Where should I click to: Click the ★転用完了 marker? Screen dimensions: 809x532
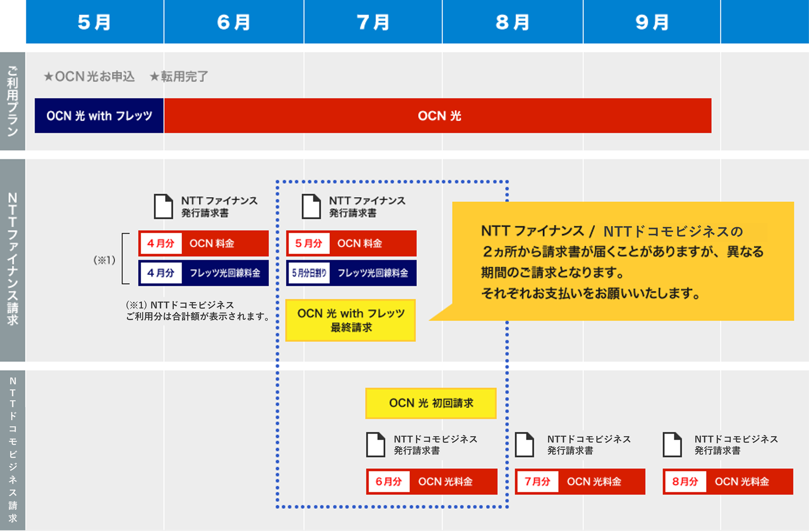click(x=179, y=77)
